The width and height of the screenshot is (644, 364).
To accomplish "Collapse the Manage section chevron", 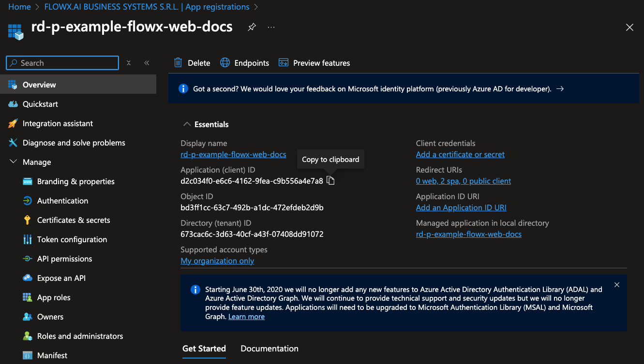I will tap(13, 162).
